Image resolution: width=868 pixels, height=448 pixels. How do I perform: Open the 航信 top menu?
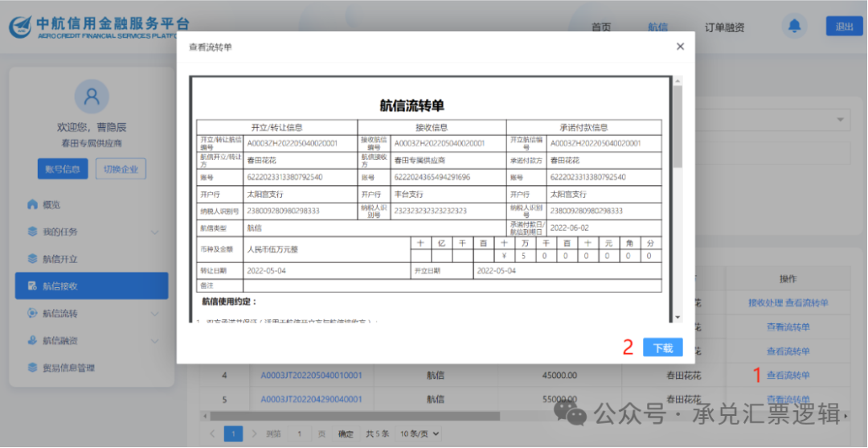tap(657, 27)
